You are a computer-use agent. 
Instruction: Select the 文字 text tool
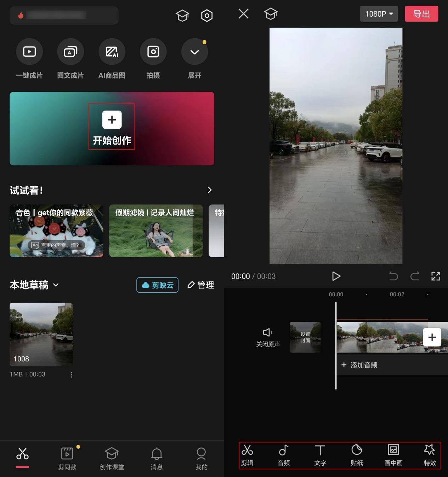click(320, 455)
